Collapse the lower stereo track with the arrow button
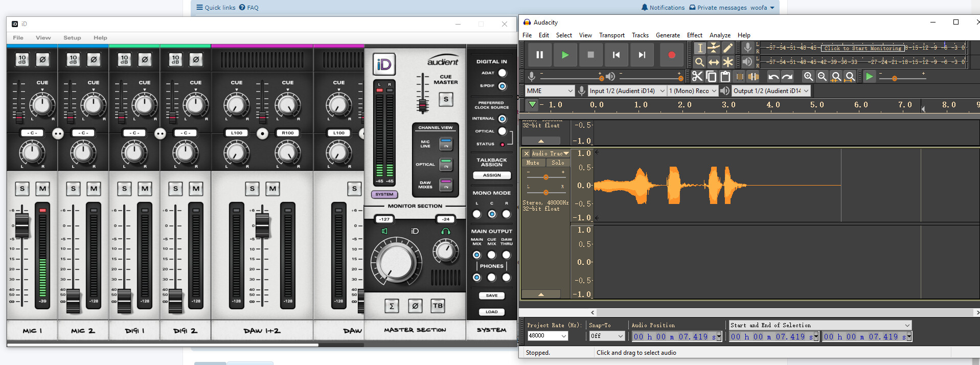This screenshot has width=980, height=365. (x=541, y=294)
